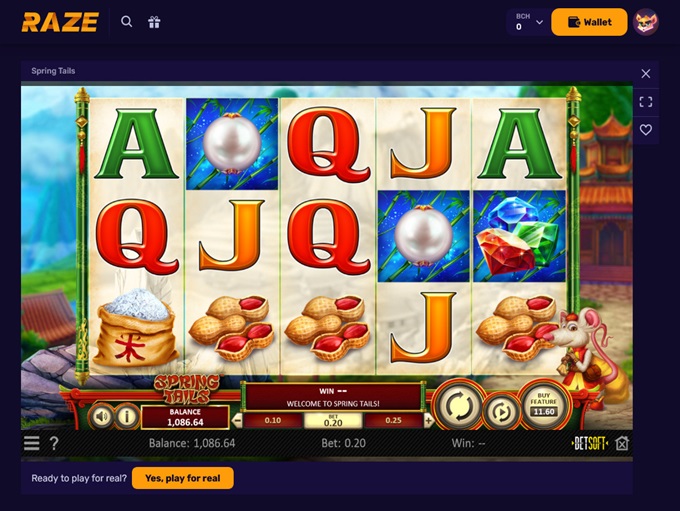This screenshot has height=511, width=680.
Task: Click Yes, play for real button
Action: point(183,478)
